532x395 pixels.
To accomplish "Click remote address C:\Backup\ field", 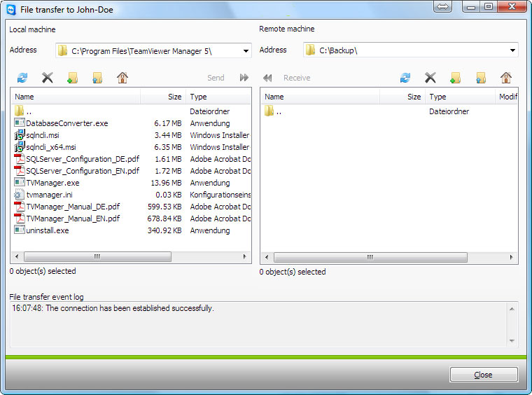I will click(x=411, y=50).
